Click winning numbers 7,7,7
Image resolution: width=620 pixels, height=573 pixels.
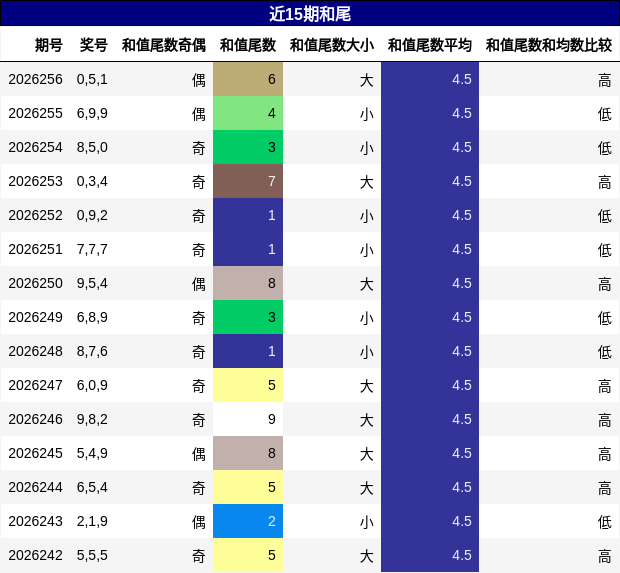point(92,249)
